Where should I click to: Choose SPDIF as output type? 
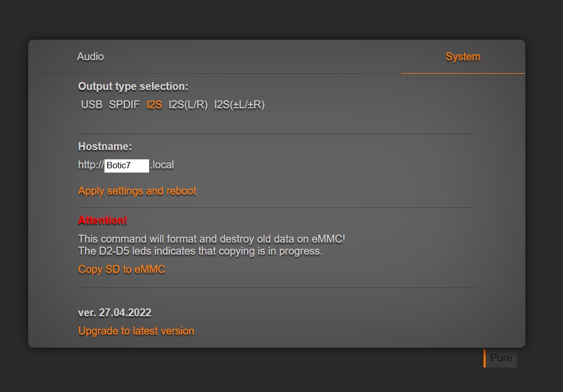tap(124, 105)
